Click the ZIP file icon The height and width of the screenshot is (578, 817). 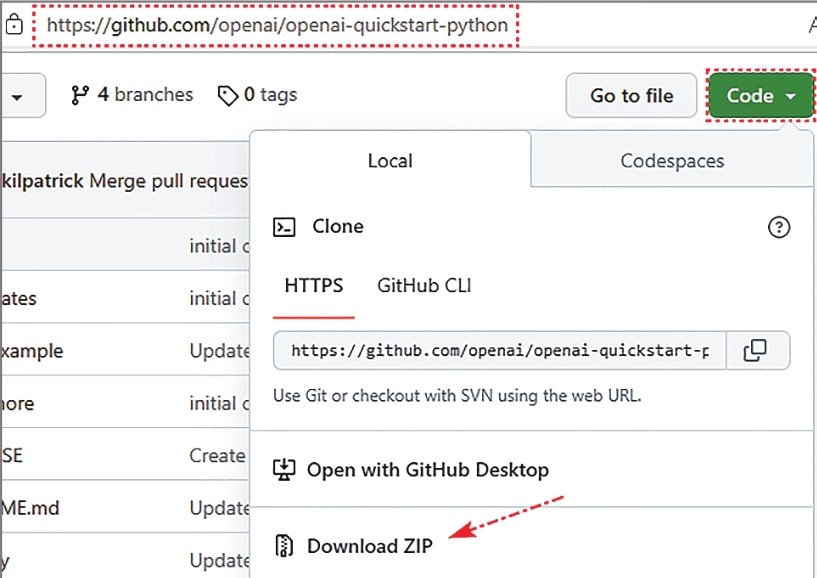point(284,546)
